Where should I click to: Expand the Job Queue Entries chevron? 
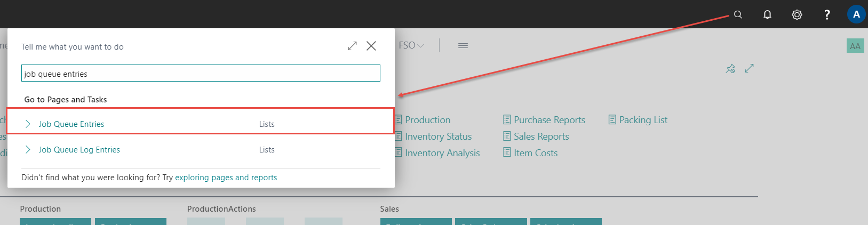[28, 124]
